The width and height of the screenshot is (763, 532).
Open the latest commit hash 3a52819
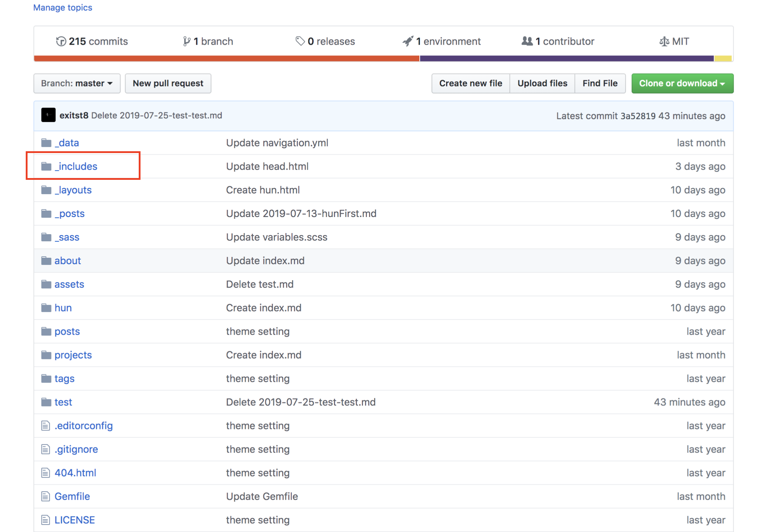click(x=638, y=116)
